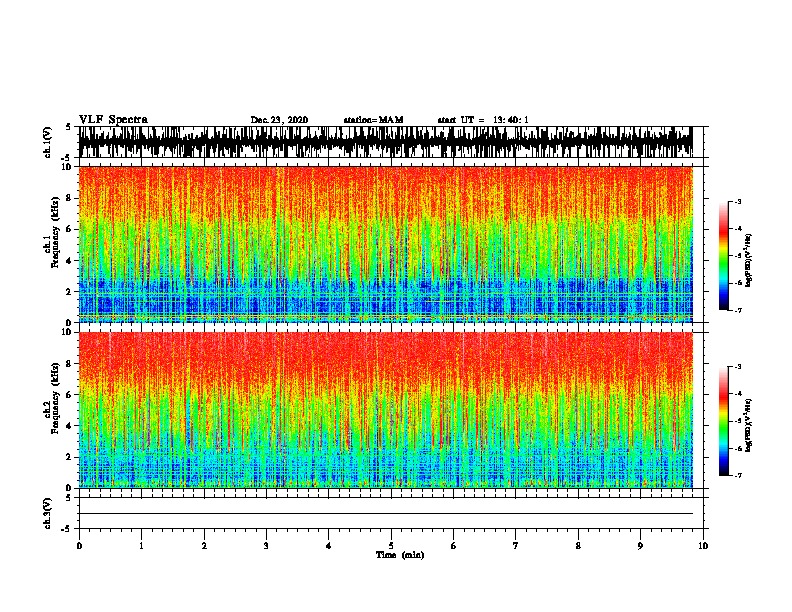
Task: Click the "-3" label on ch.2 color bar
Action: [x=738, y=367]
